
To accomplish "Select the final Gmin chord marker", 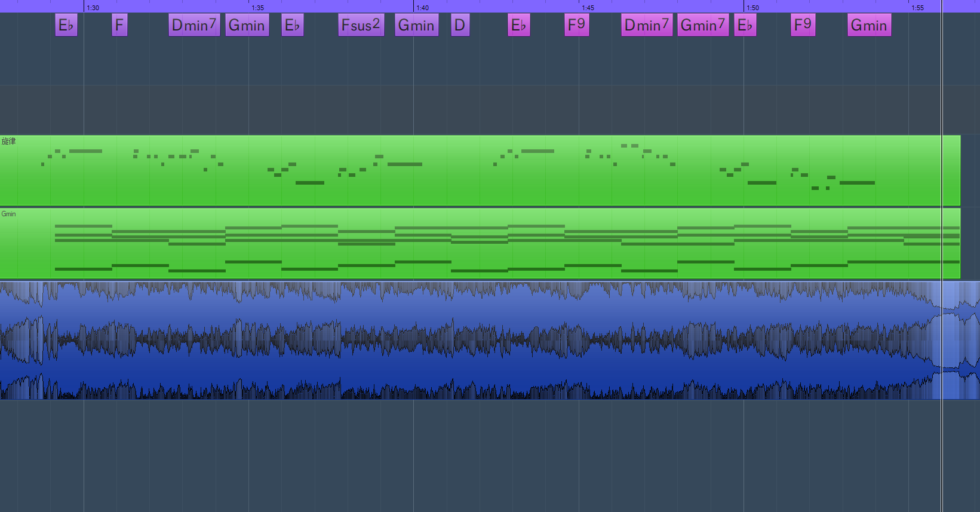I will pos(869,25).
